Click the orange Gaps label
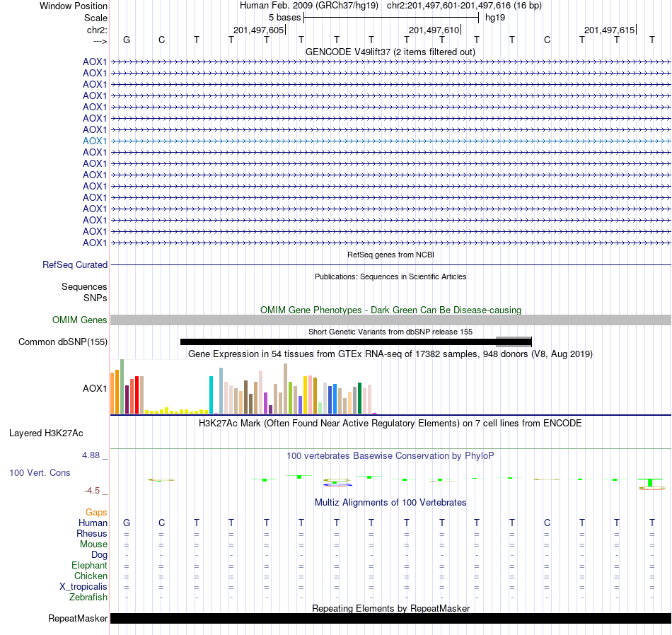The height and width of the screenshot is (635, 672). 96,513
